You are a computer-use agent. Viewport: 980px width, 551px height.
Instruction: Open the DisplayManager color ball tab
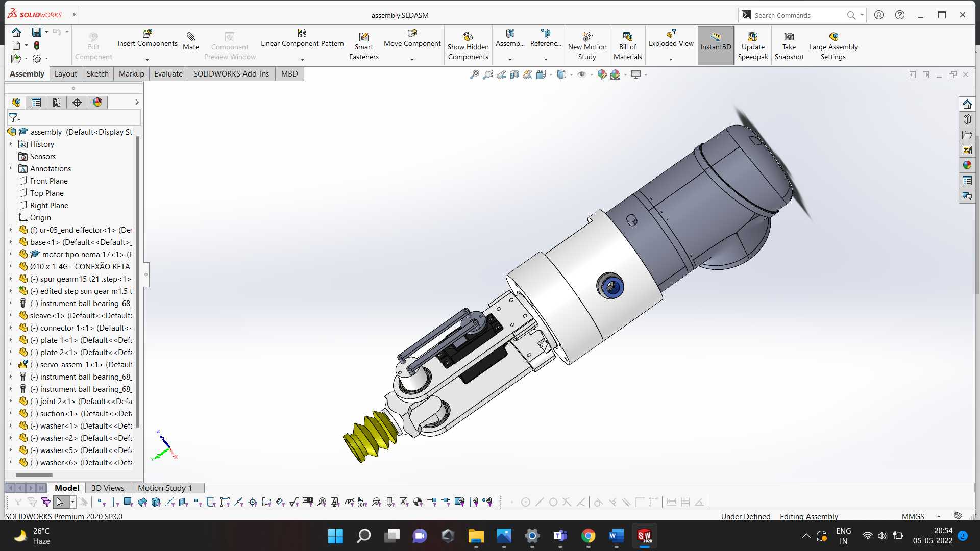[x=97, y=103]
